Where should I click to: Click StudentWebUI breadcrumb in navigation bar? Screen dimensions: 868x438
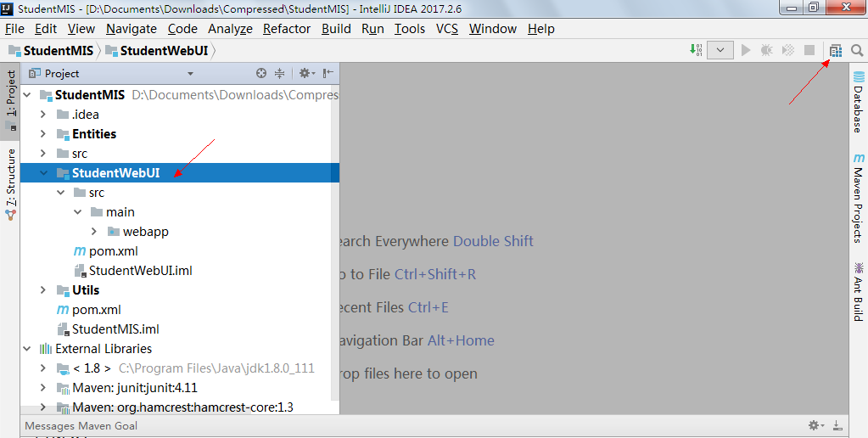157,51
